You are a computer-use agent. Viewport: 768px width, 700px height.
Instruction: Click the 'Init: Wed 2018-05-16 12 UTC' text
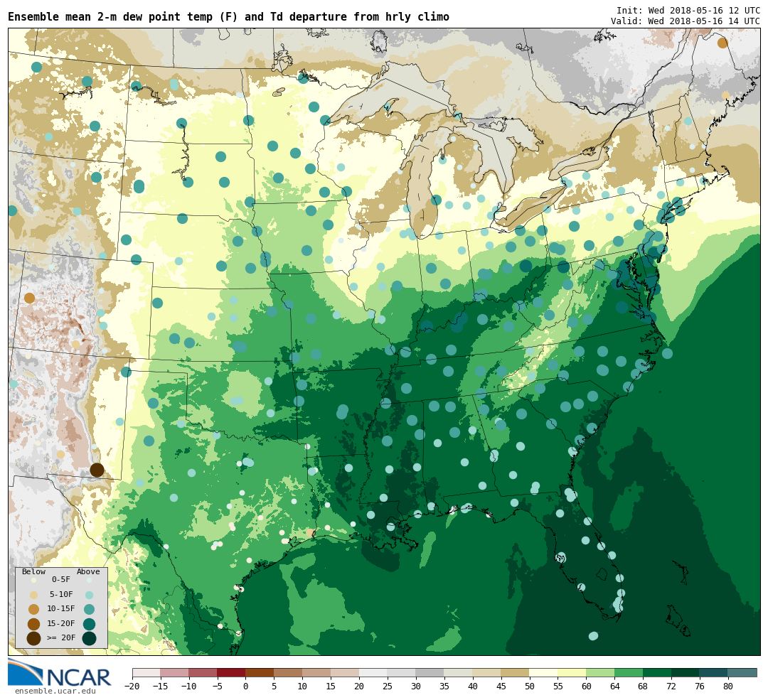coord(688,10)
